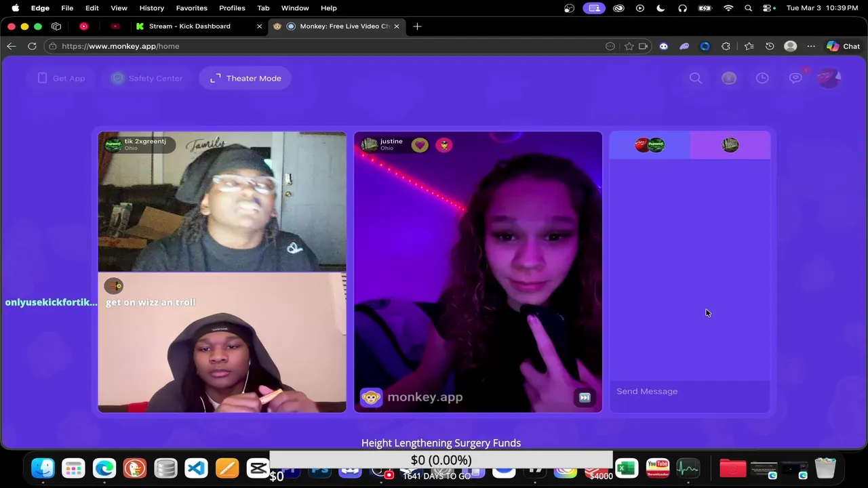Open the Monkey search icon
The width and height of the screenshot is (868, 488).
[696, 78]
